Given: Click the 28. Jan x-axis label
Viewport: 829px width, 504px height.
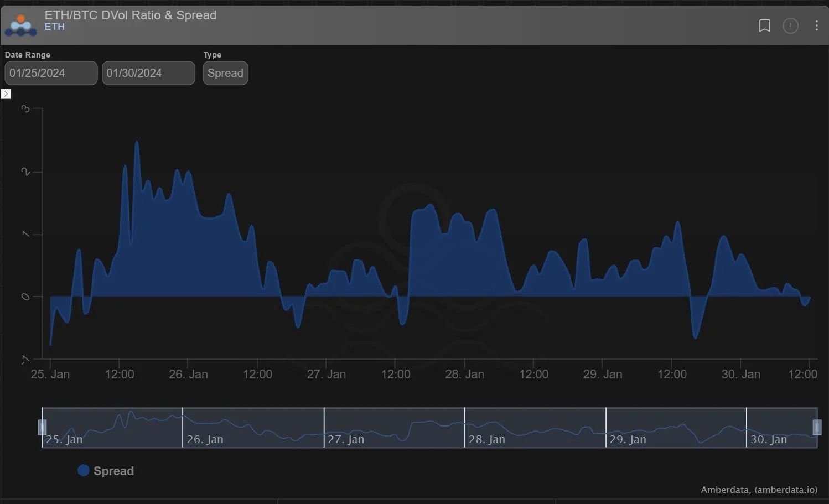Looking at the screenshot, I should [465, 375].
